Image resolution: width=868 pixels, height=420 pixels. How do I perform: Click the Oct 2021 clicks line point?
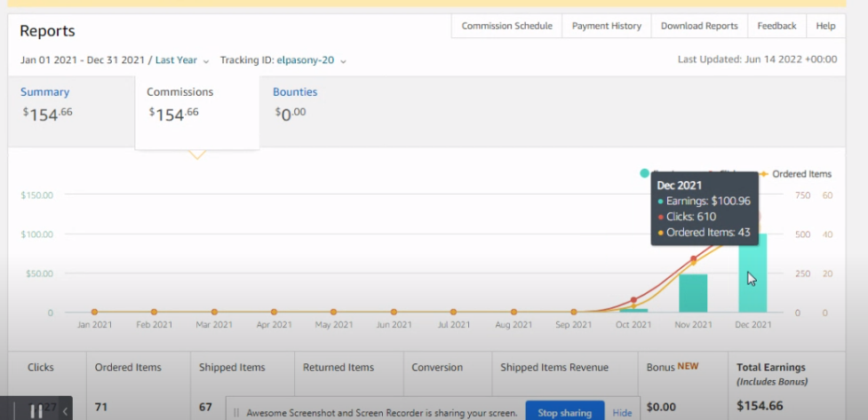coord(633,300)
